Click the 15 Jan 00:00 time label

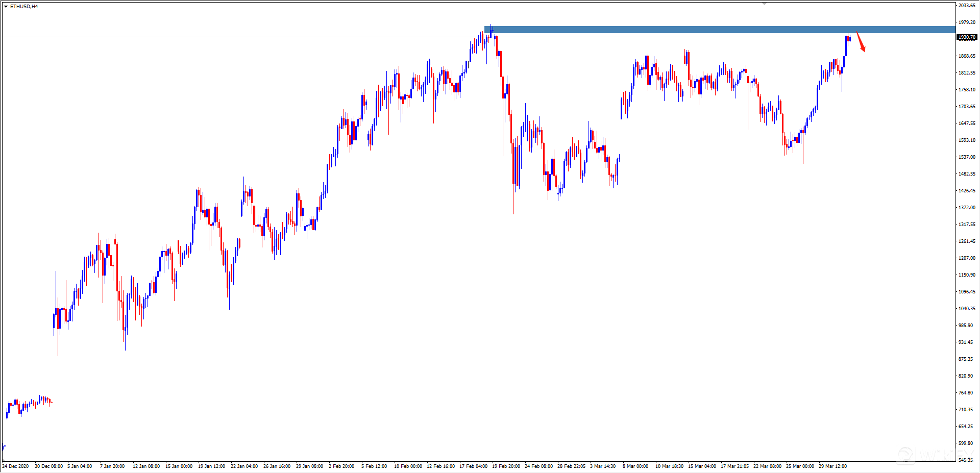[179, 466]
